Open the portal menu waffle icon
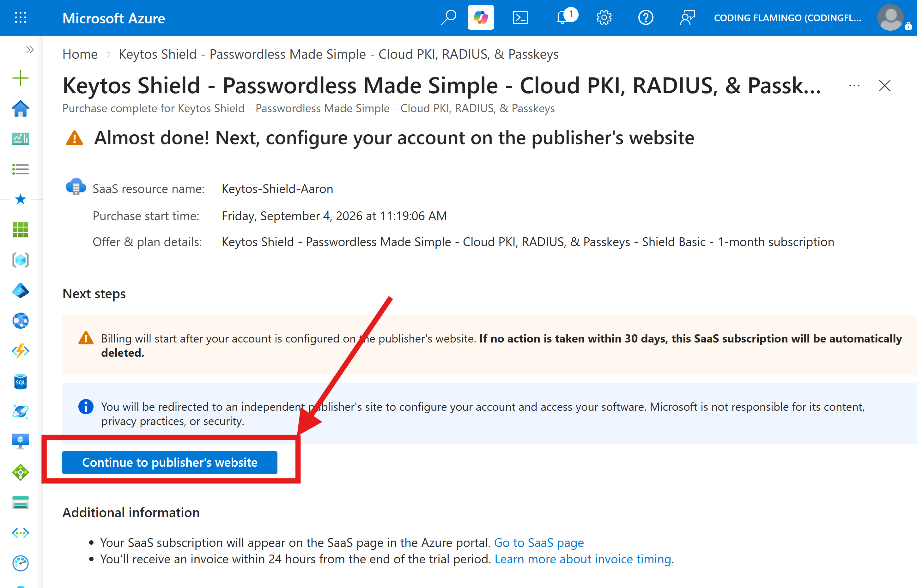The height and width of the screenshot is (588, 917). (x=20, y=18)
